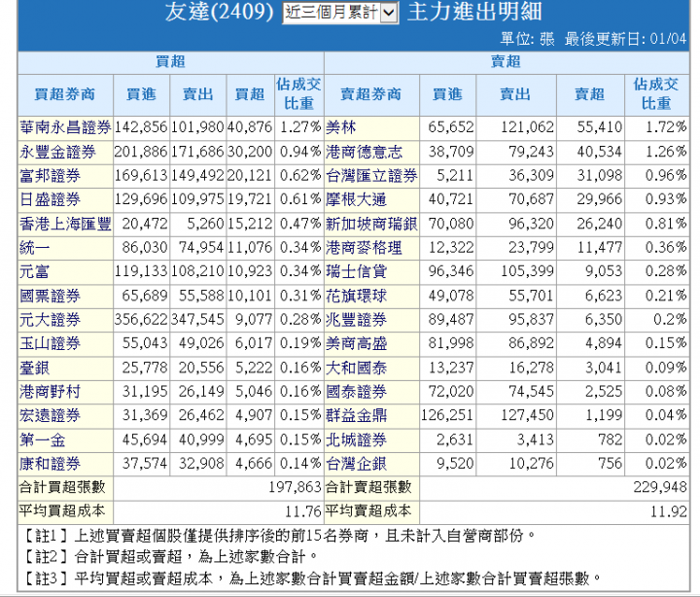Click the 平均賣超成本 label
Image resolution: width=700 pixels, height=597 pixels.
pyautogui.click(x=368, y=510)
